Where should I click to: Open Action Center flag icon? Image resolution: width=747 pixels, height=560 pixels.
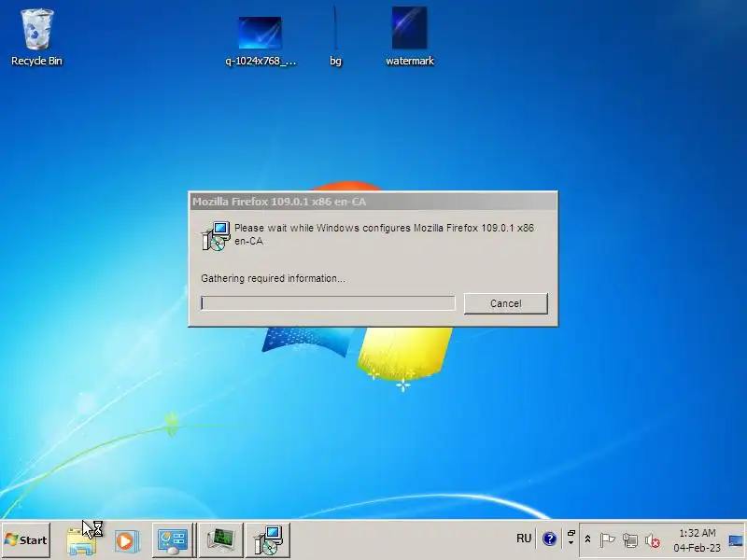[x=607, y=540]
